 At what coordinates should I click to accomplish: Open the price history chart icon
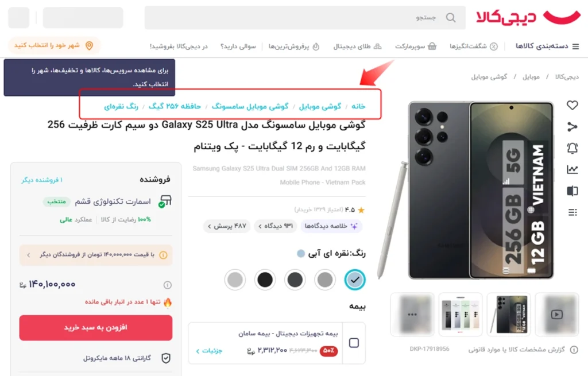click(572, 169)
